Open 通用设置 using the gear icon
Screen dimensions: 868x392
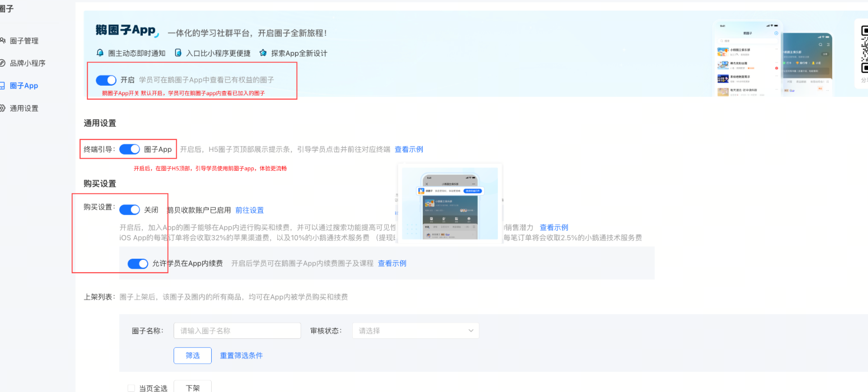4,108
